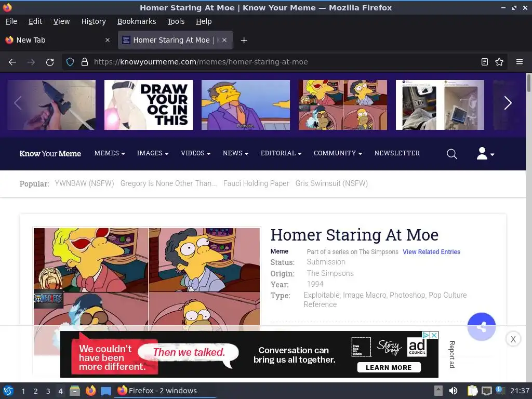Screen dimensions: 532x399
Task: Move the carousel back with the left arrow
Action: (18, 103)
